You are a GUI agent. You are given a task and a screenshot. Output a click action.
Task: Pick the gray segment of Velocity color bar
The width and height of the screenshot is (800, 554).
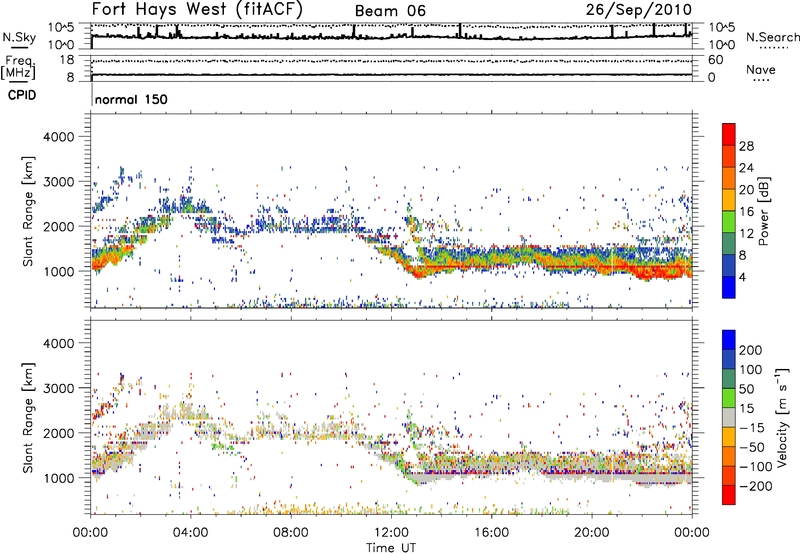pos(729,417)
